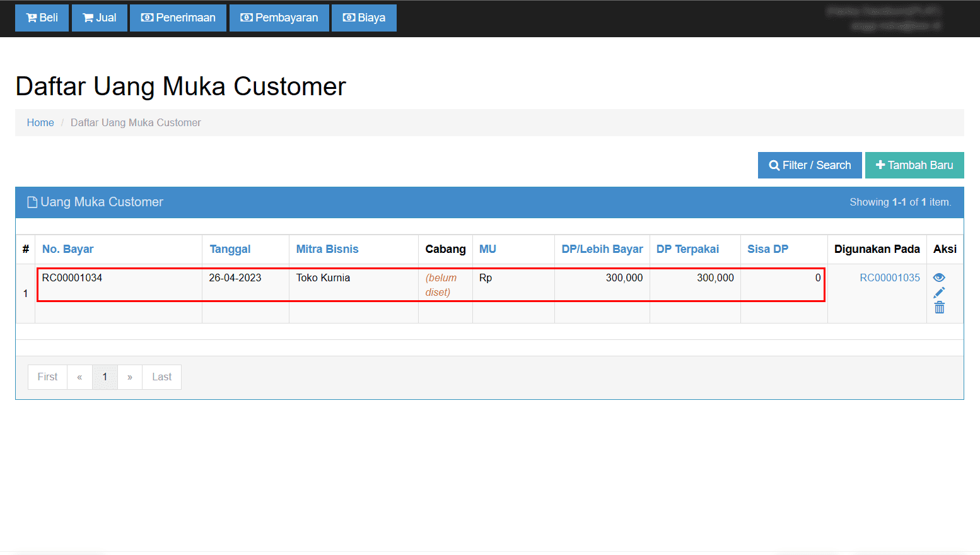980x555 pixels.
Task: Select the (belum diset) branch cell
Action: pyautogui.click(x=446, y=293)
